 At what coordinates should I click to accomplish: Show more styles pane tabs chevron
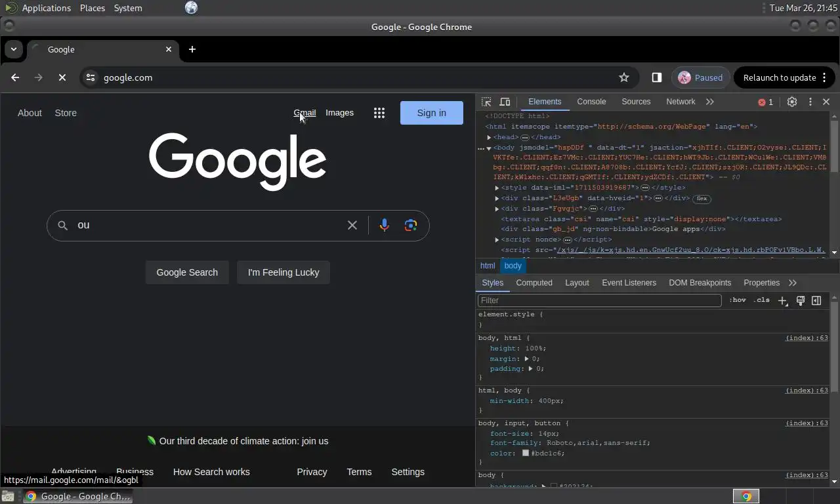pos(793,283)
